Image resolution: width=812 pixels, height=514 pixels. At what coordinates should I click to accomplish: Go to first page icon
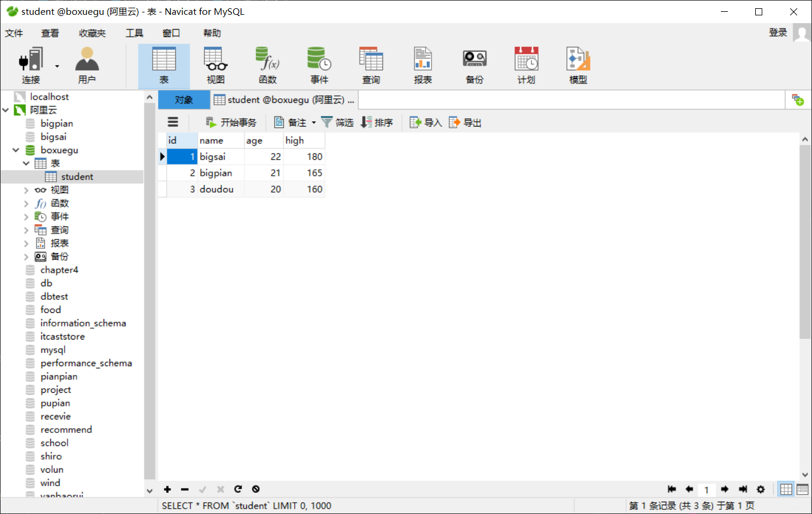[672, 489]
